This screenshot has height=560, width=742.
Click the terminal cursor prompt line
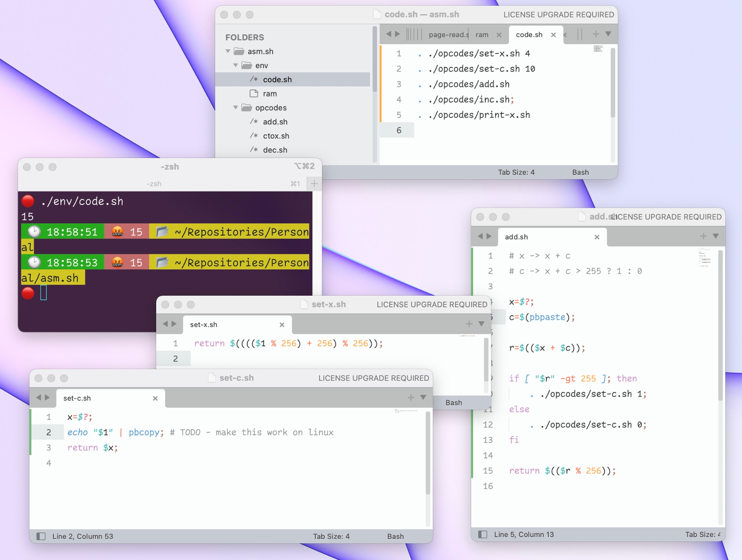click(x=43, y=293)
